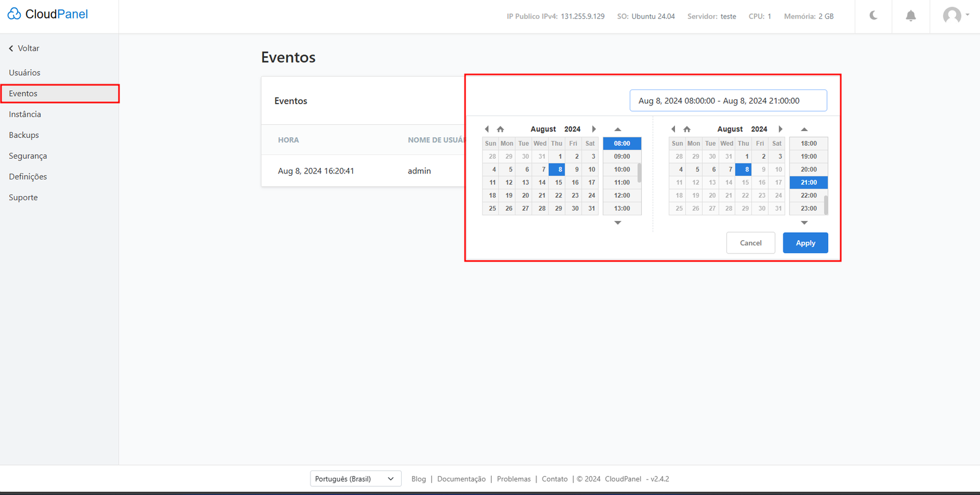Cancel the date range picker
The height and width of the screenshot is (495, 980).
pos(750,243)
